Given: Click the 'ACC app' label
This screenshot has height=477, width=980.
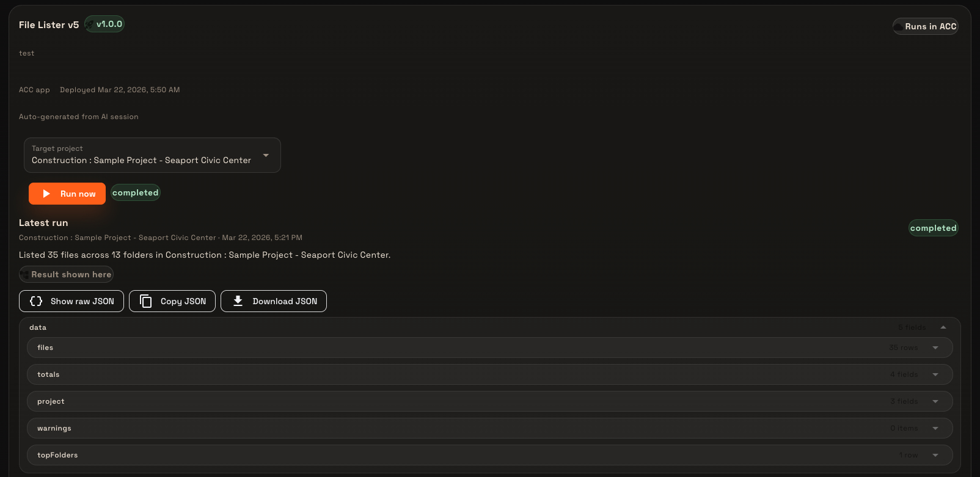Looking at the screenshot, I should (x=34, y=90).
